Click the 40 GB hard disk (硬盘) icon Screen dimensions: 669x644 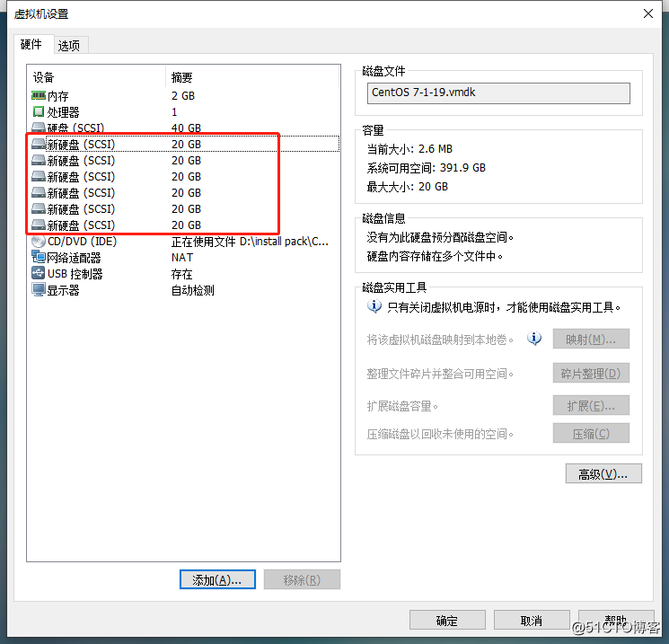pos(39,128)
